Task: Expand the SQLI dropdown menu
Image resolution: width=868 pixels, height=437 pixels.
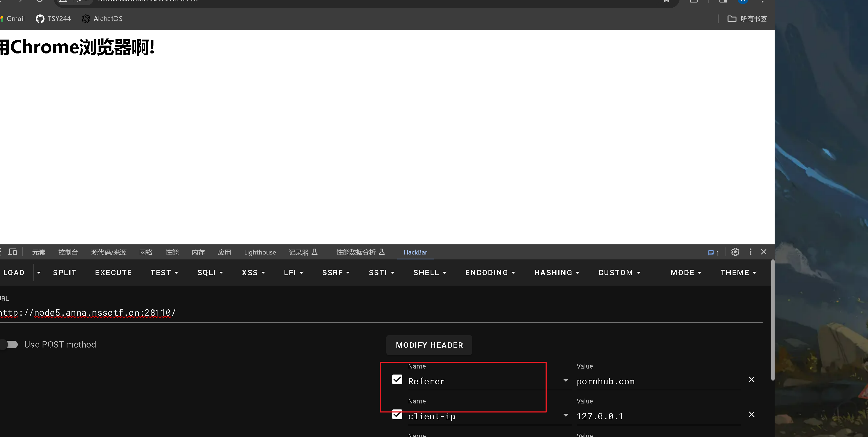Action: click(210, 272)
